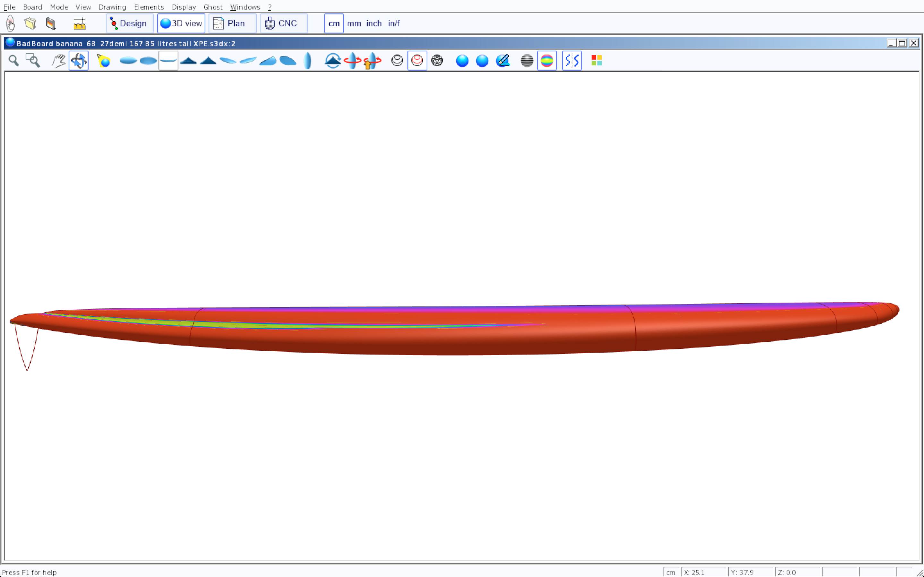The image size is (924, 577).
Task: Open the four-color squares palette icon
Action: click(596, 61)
